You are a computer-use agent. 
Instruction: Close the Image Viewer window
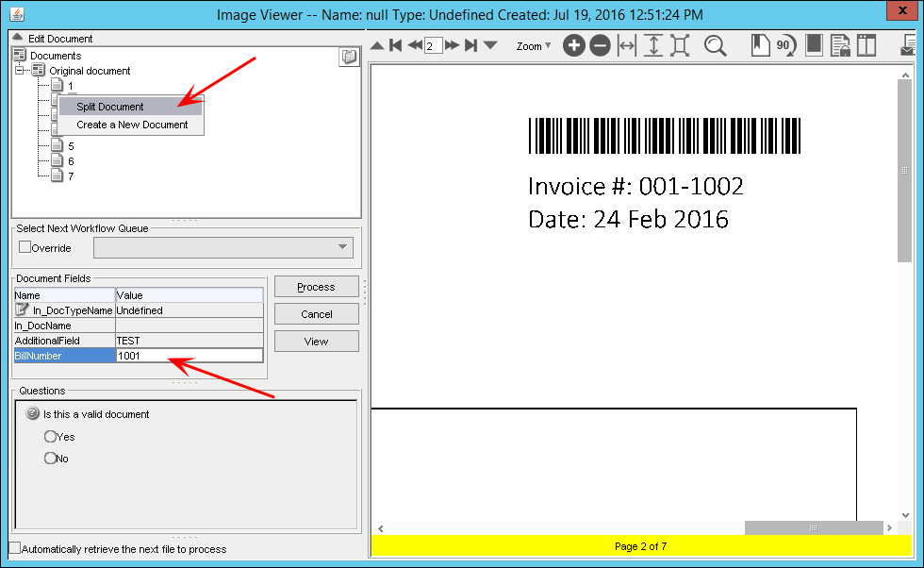(x=903, y=10)
